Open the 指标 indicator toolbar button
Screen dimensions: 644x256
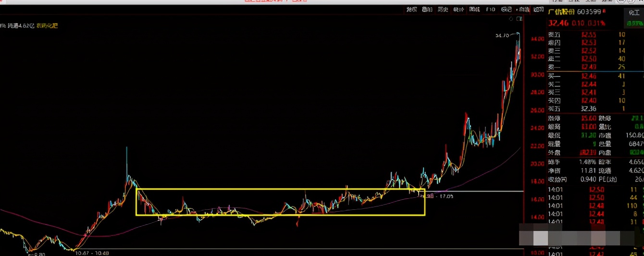tap(411, 9)
